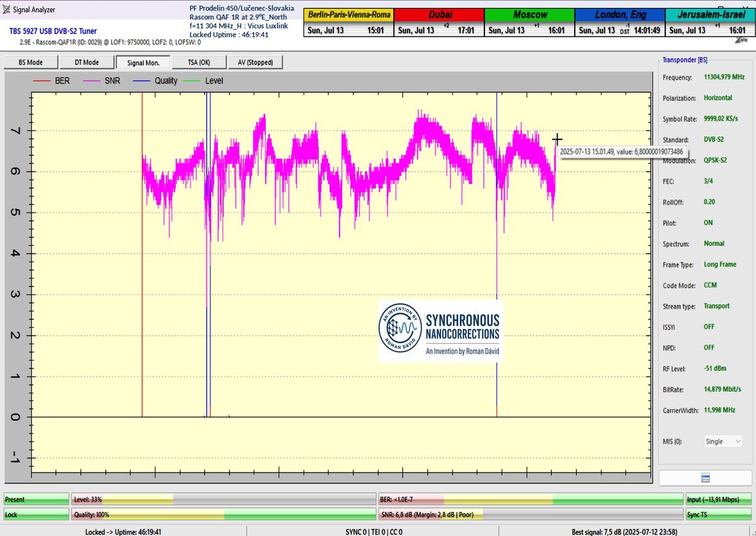Click the Lock status indicator
Viewport: 756px width, 536px height.
pyautogui.click(x=36, y=515)
